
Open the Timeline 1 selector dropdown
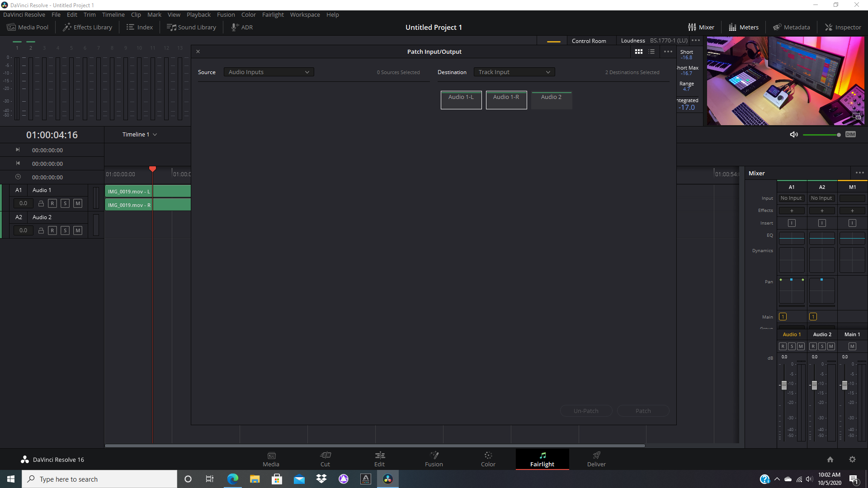tap(139, 134)
